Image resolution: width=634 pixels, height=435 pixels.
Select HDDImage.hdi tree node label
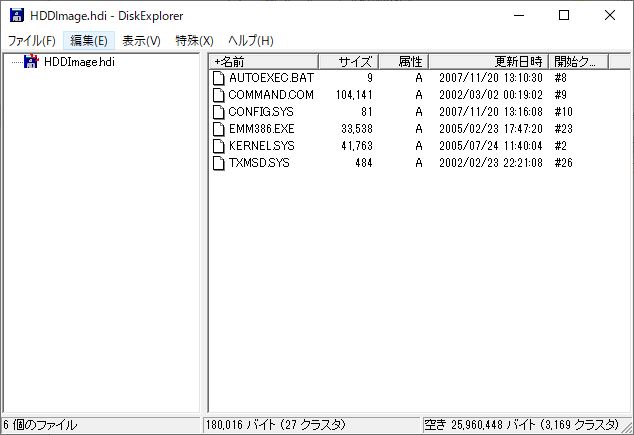[79, 61]
